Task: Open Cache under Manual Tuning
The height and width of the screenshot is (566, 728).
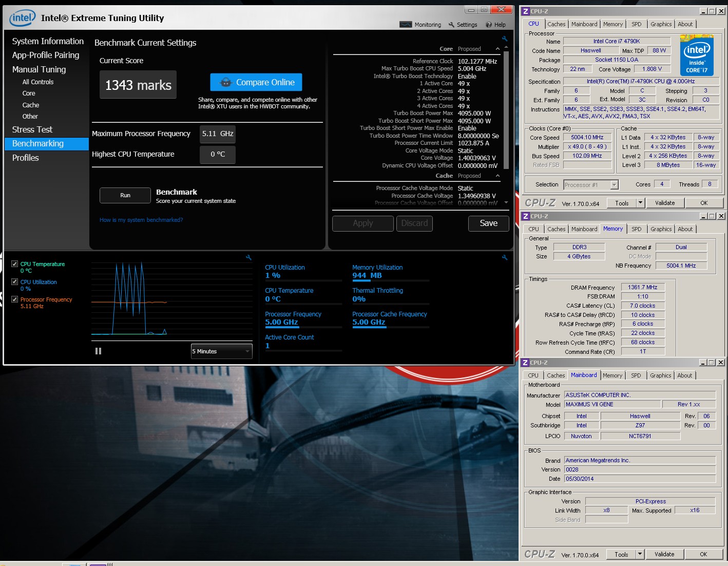Action: (31, 105)
